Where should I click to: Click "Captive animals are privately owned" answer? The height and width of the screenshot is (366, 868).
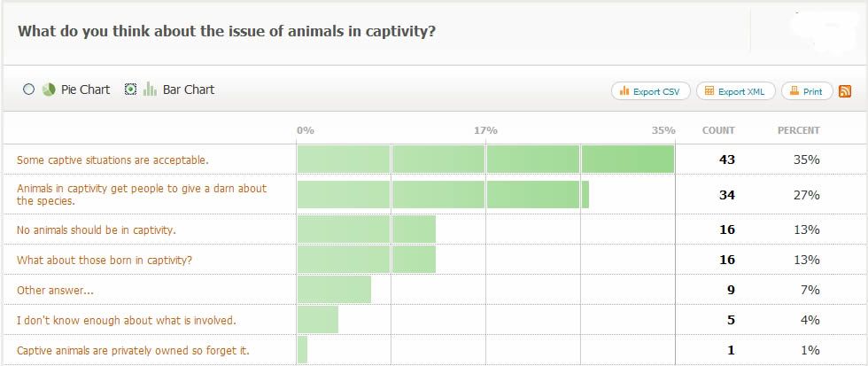coord(133,350)
